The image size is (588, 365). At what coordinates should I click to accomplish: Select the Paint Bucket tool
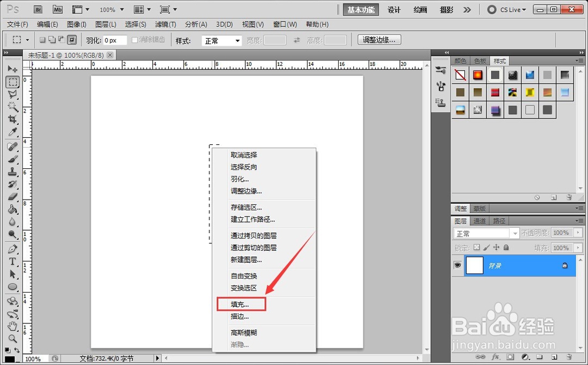pos(12,209)
